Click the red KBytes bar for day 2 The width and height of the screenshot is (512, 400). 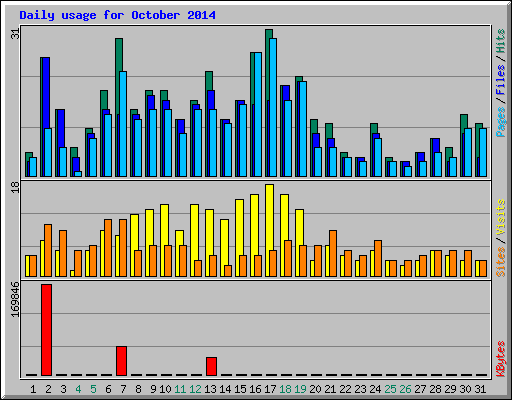[x=46, y=330]
